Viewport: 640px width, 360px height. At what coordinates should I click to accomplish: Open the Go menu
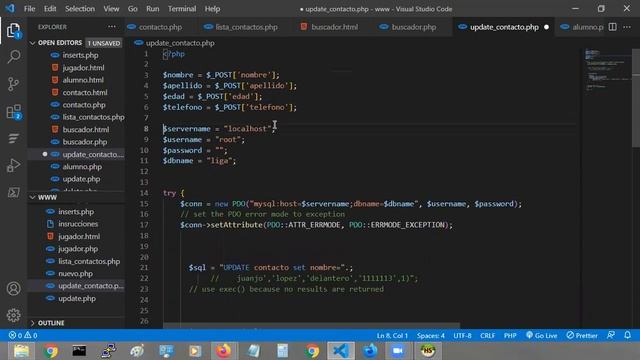pos(133,9)
